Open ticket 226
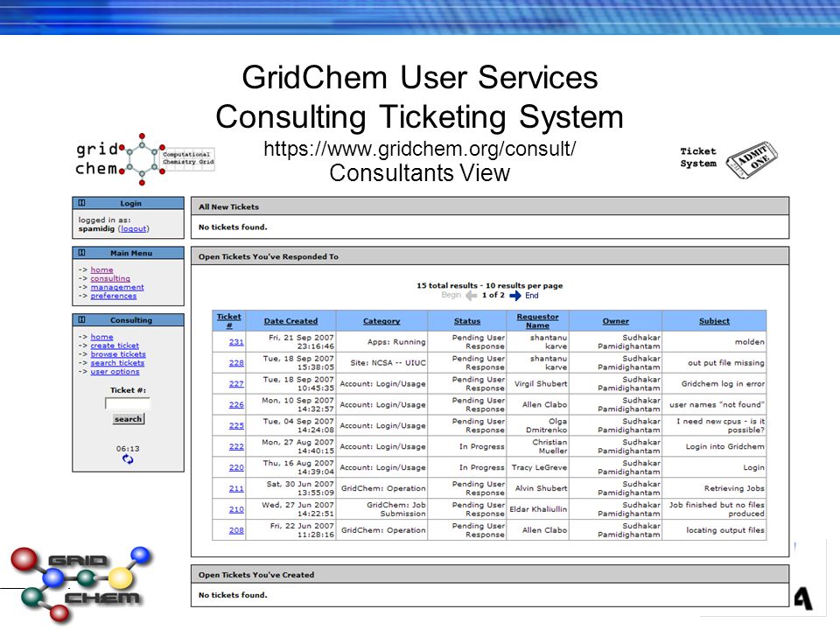This screenshot has width=840, height=630. (236, 404)
